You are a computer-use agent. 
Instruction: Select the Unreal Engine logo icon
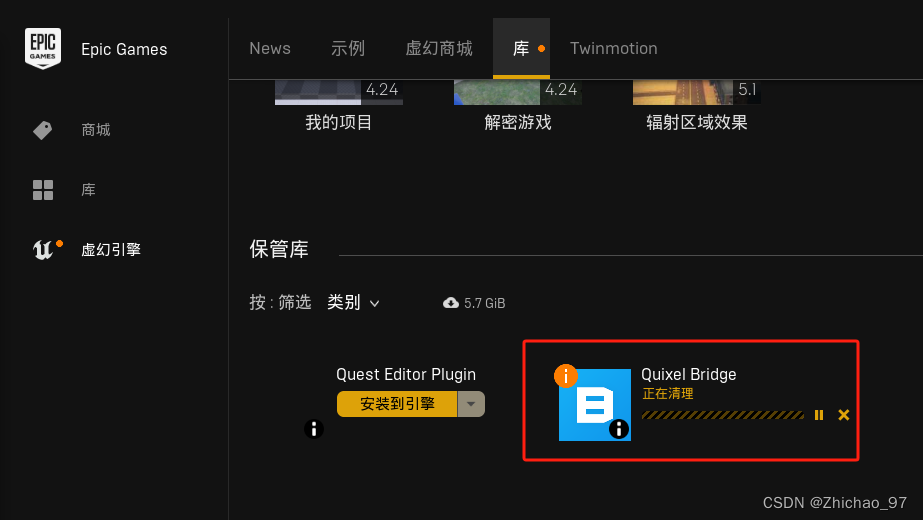(43, 250)
